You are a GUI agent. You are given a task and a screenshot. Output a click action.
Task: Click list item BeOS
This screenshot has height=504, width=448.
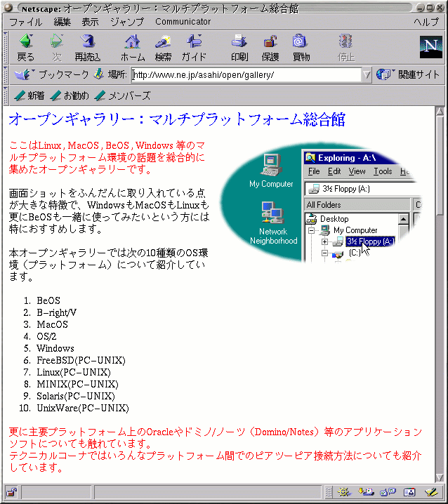48,300
